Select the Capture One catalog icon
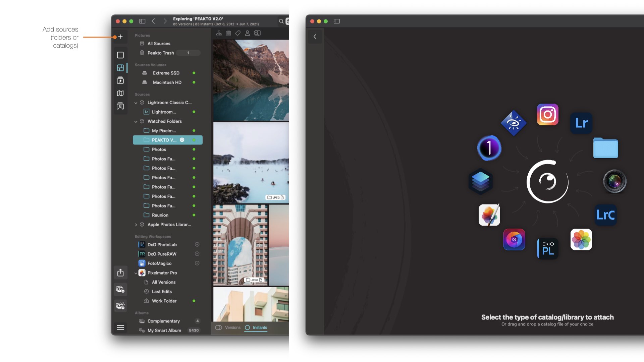The image size is (644, 362). [x=489, y=148]
